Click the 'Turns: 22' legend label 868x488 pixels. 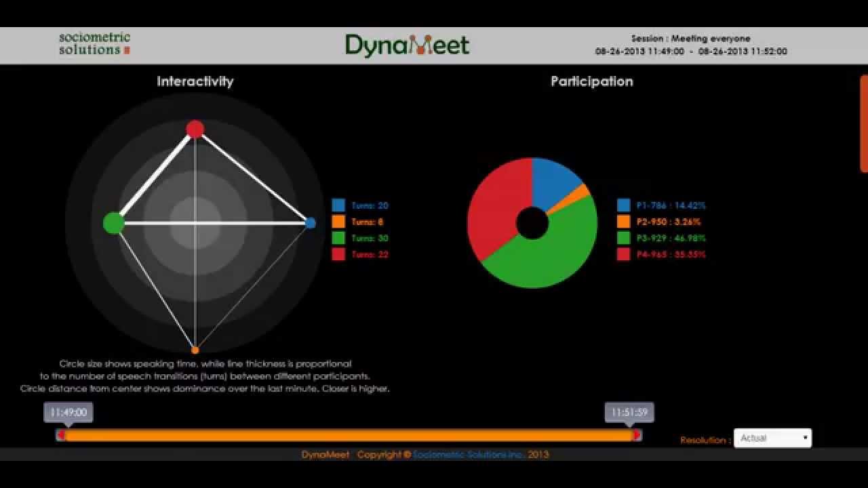(x=370, y=254)
